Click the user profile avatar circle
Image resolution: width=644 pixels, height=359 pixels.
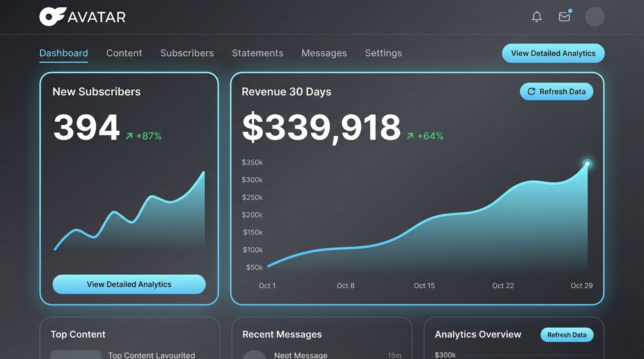click(x=595, y=17)
